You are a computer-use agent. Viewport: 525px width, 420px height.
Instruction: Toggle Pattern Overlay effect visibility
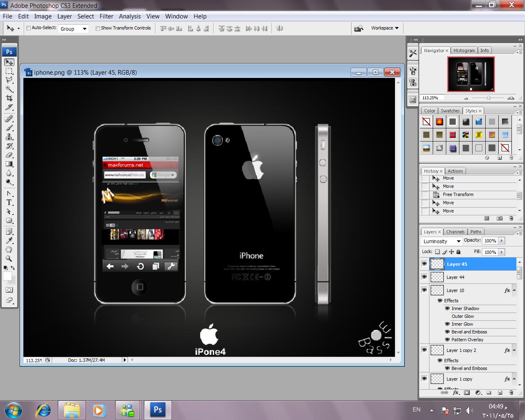[x=447, y=340]
